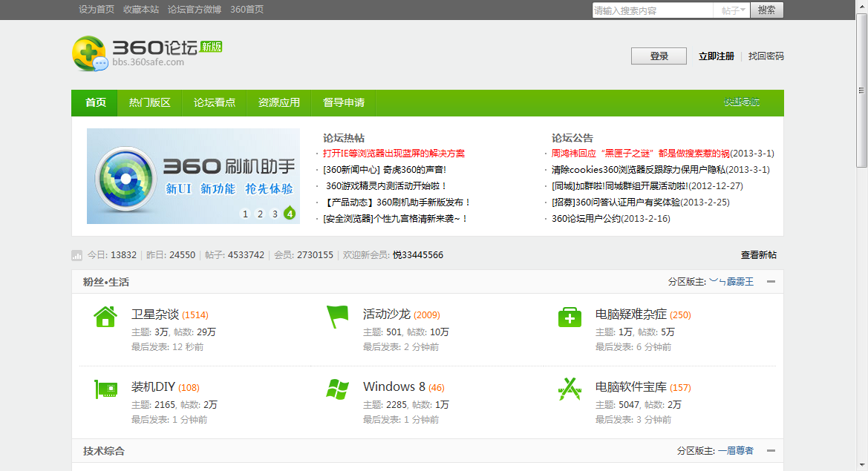Click 最后发表: 3 分钟前 under 电脑软件宝库
Screen dimensions: 868x471
tap(633, 420)
